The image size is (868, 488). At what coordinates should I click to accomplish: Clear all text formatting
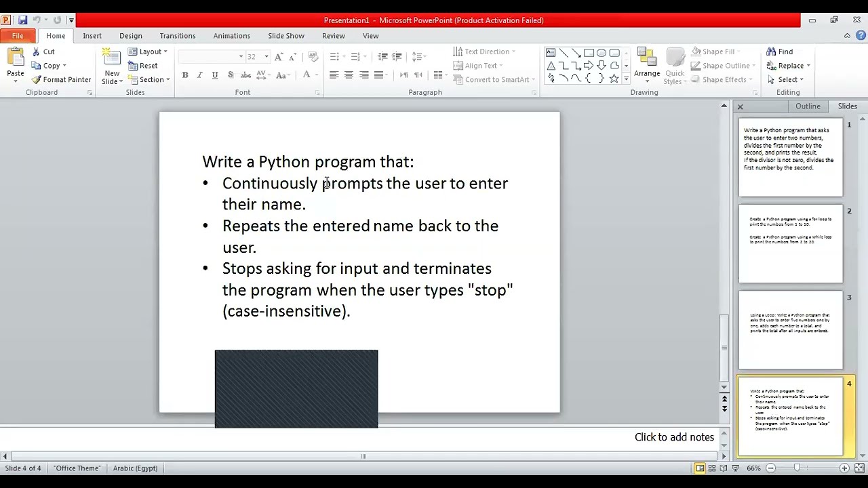coord(312,57)
